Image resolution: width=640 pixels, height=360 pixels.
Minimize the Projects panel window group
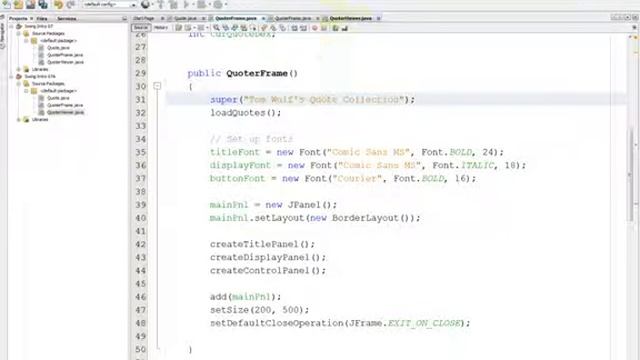coord(124,18)
